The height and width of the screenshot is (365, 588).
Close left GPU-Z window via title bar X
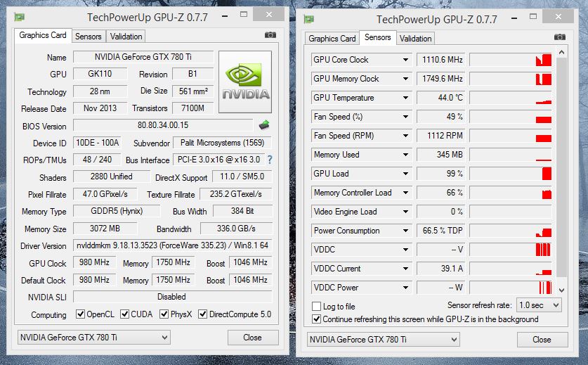pyautogui.click(x=269, y=14)
